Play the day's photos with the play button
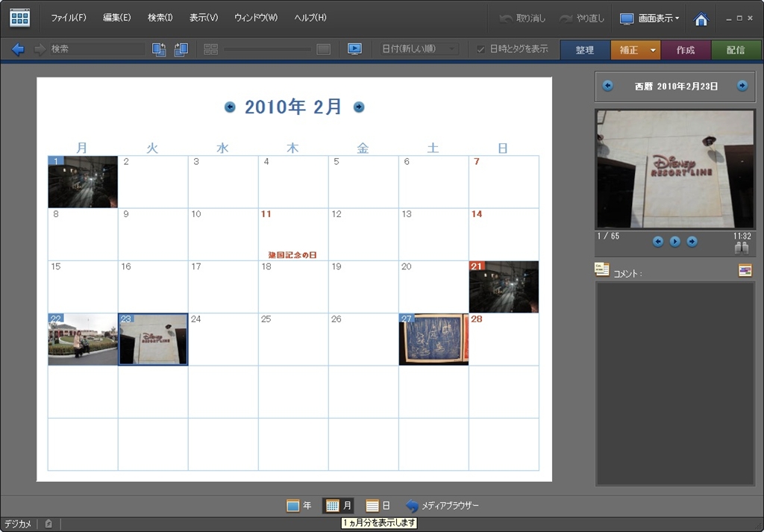The image size is (764, 532). [674, 241]
